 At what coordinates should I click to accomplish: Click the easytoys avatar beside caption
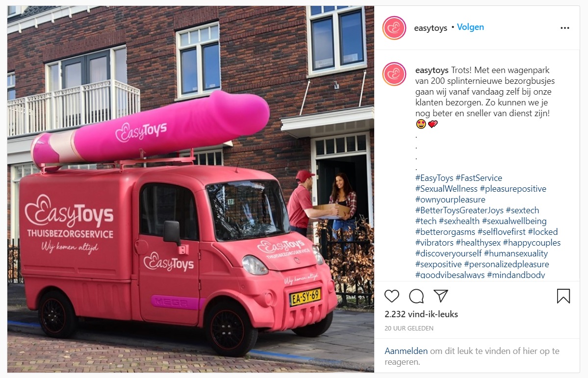point(394,74)
